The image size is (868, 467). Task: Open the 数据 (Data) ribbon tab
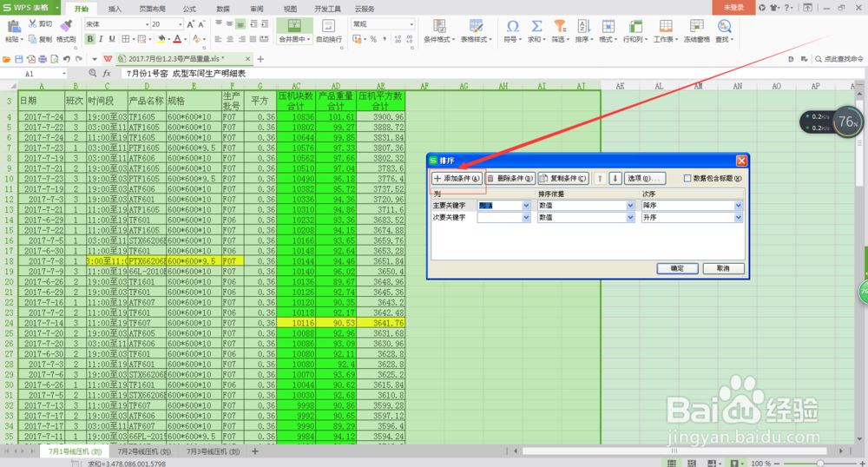click(223, 9)
